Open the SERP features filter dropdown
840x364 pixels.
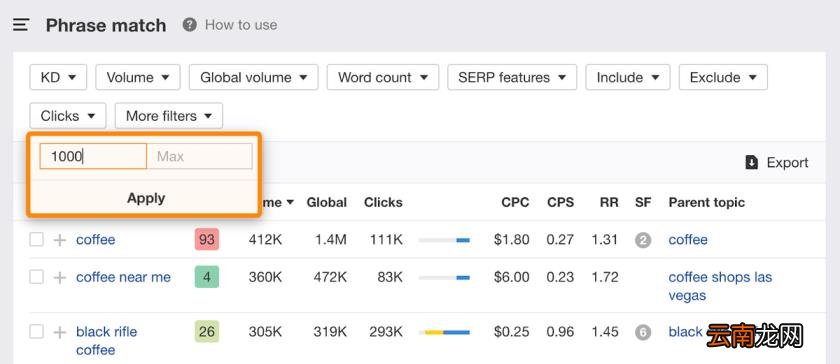(x=512, y=77)
